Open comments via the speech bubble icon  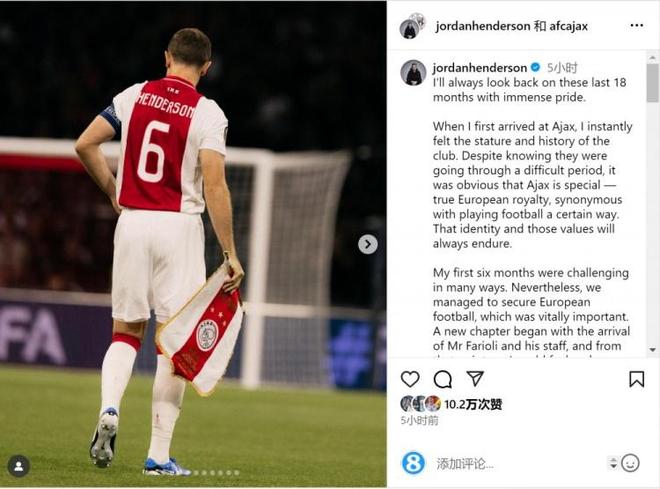[443, 379]
